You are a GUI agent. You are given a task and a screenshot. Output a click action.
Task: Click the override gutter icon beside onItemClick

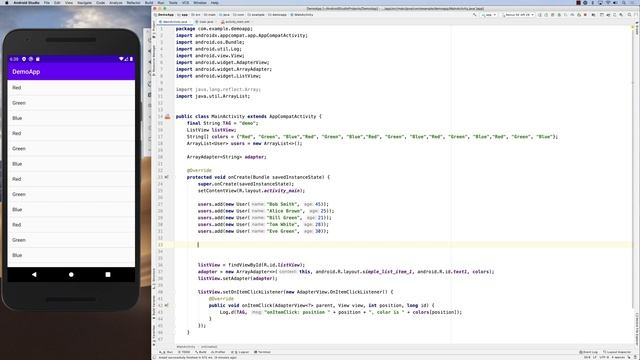point(166,305)
